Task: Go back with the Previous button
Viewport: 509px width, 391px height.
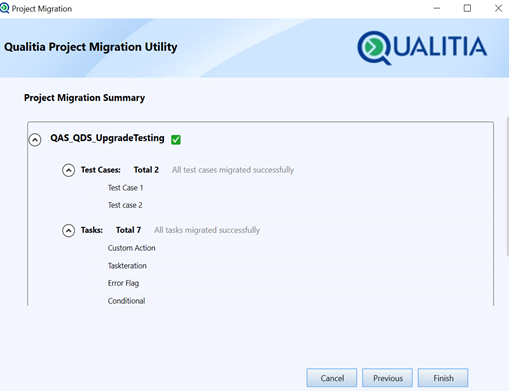Action: click(387, 378)
